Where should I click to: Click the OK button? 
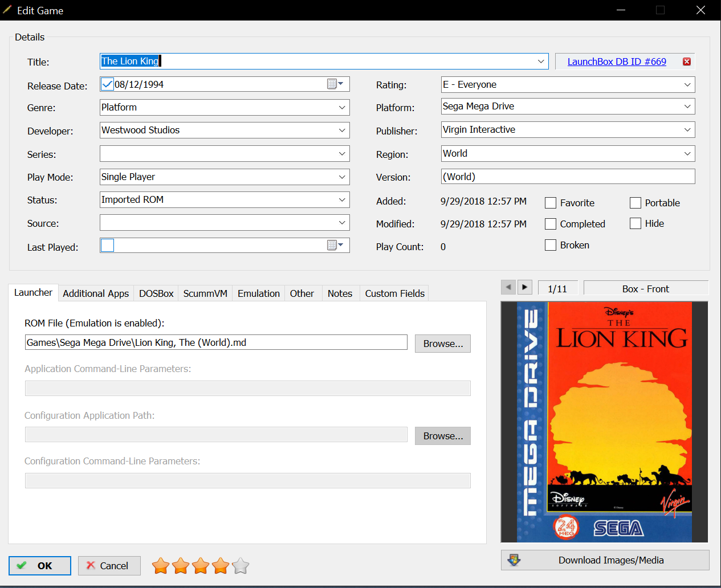(x=40, y=566)
